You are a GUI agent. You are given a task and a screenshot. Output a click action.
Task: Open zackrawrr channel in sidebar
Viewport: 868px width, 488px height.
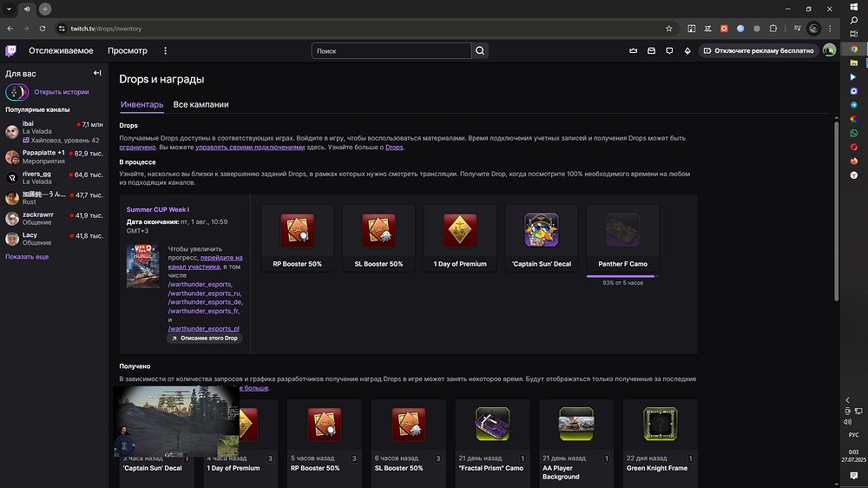click(54, 218)
